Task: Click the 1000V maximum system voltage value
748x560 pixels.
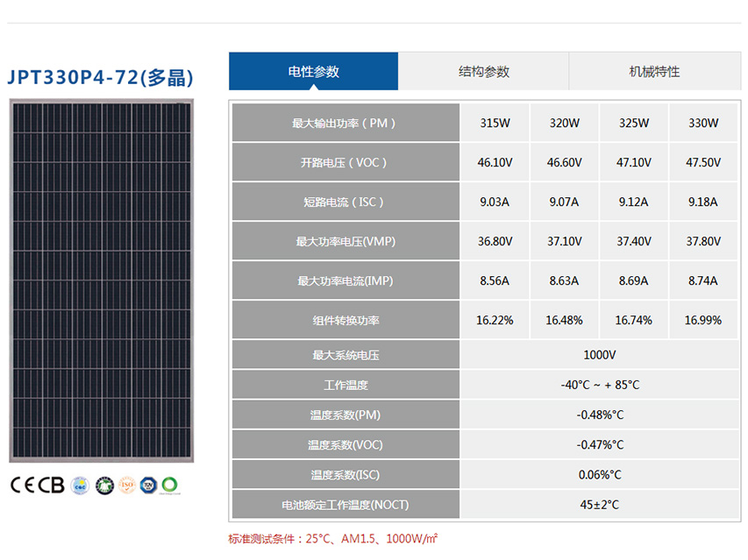Action: point(600,356)
